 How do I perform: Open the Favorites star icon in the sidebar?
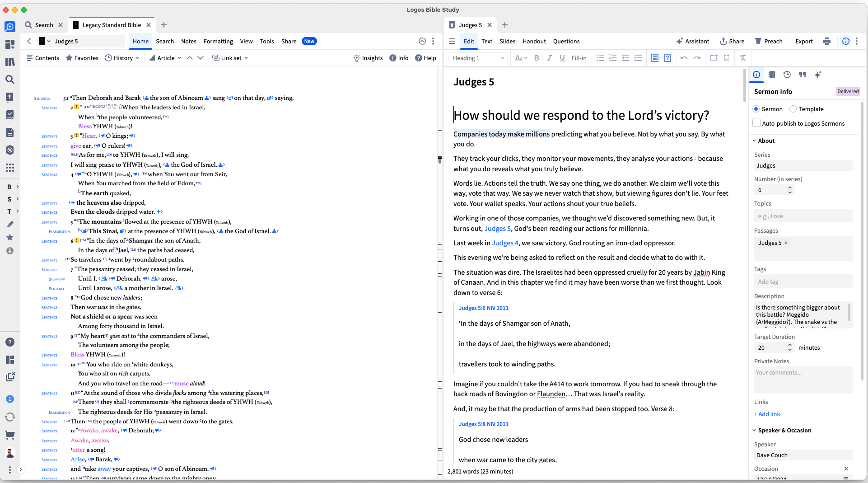click(10, 237)
